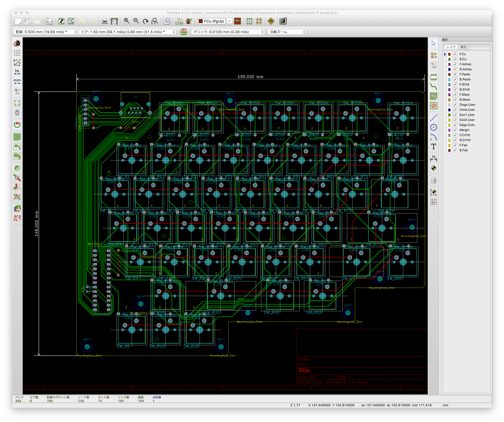Viewport: 504px width, 422px height.
Task: Switch units to inches
Action: tap(17, 72)
